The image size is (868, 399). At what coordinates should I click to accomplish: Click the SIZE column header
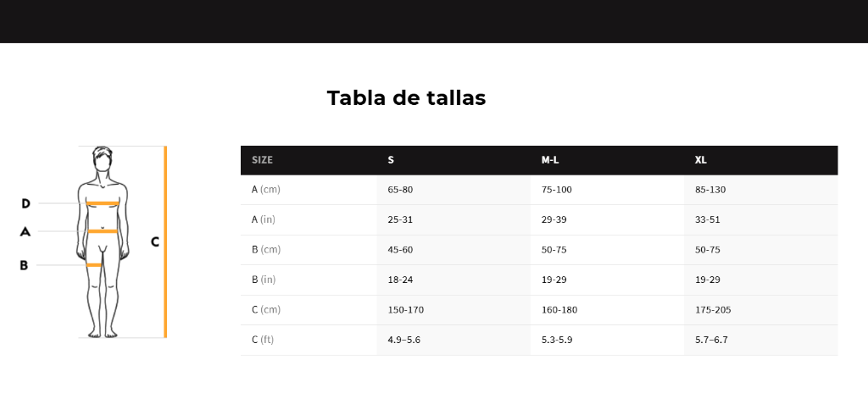pos(263,160)
